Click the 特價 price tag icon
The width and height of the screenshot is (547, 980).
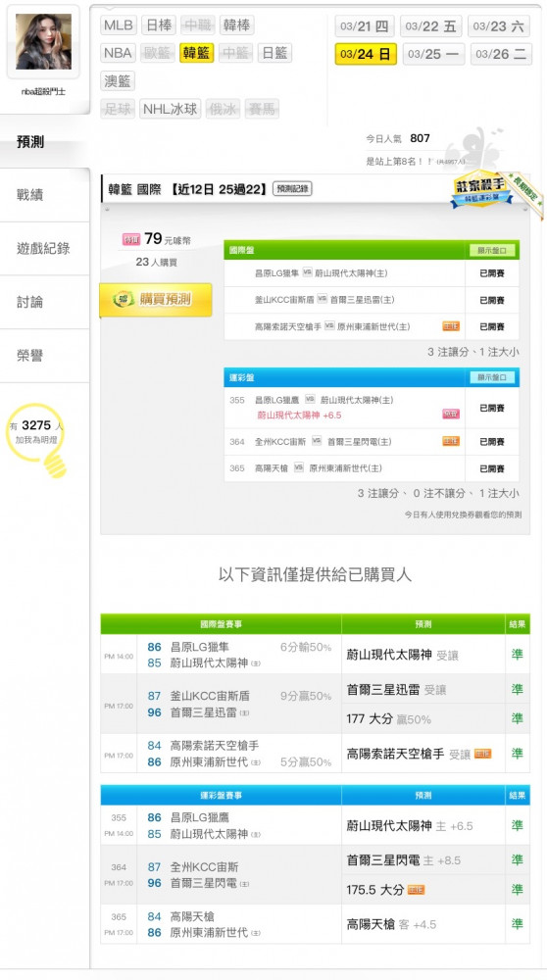131,239
